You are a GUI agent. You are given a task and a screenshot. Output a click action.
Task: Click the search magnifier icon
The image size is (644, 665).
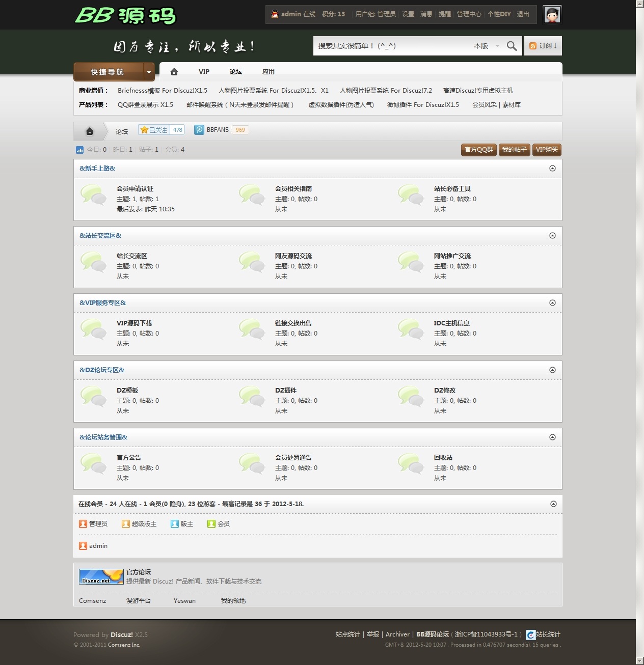[512, 46]
